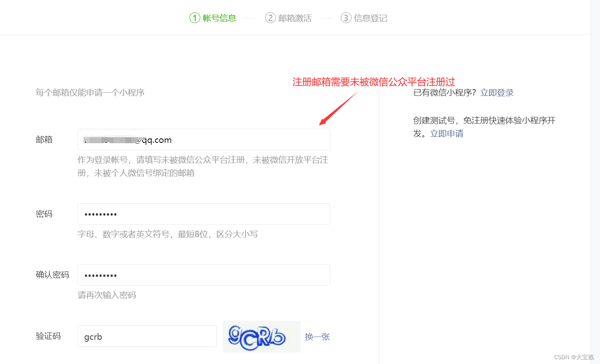This screenshot has width=600, height=364.
Task: Click the step 3 circled number icon
Action: tap(346, 18)
